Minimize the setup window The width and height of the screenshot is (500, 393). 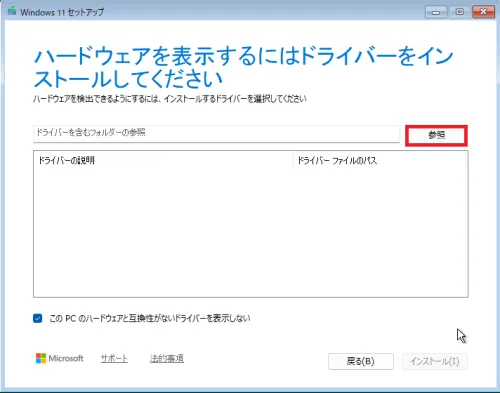coord(436,12)
